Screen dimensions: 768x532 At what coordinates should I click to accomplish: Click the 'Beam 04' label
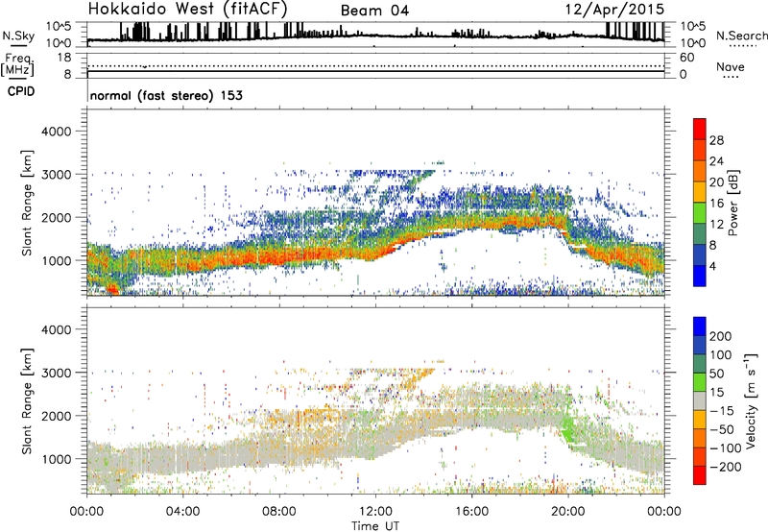tap(374, 11)
